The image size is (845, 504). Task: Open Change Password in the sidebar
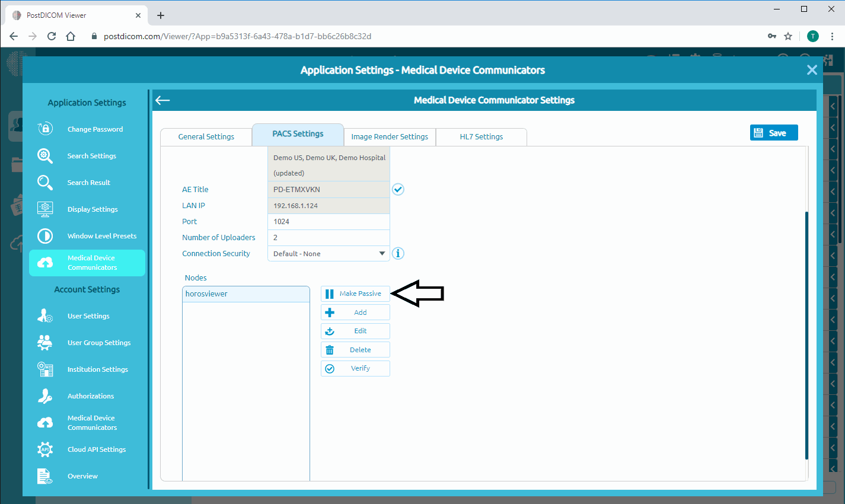(95, 129)
